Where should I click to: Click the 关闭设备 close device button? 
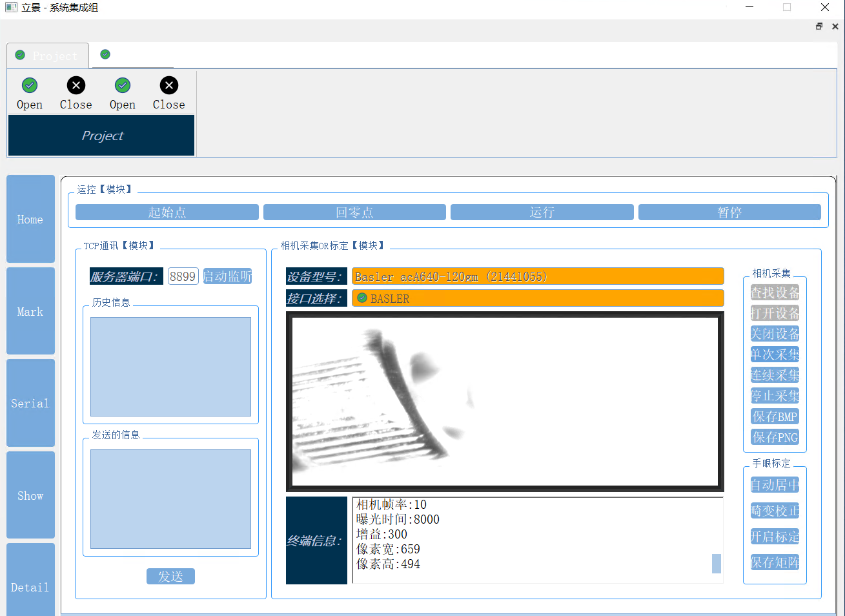tap(775, 334)
